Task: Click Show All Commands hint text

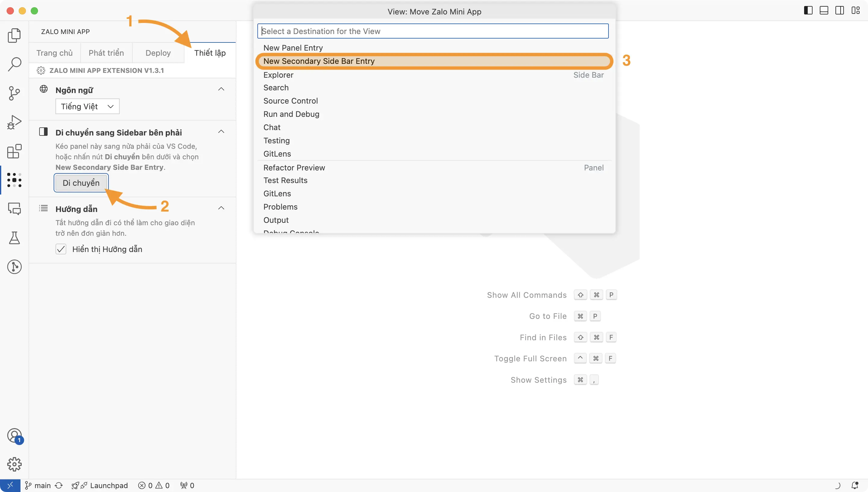Action: click(527, 295)
